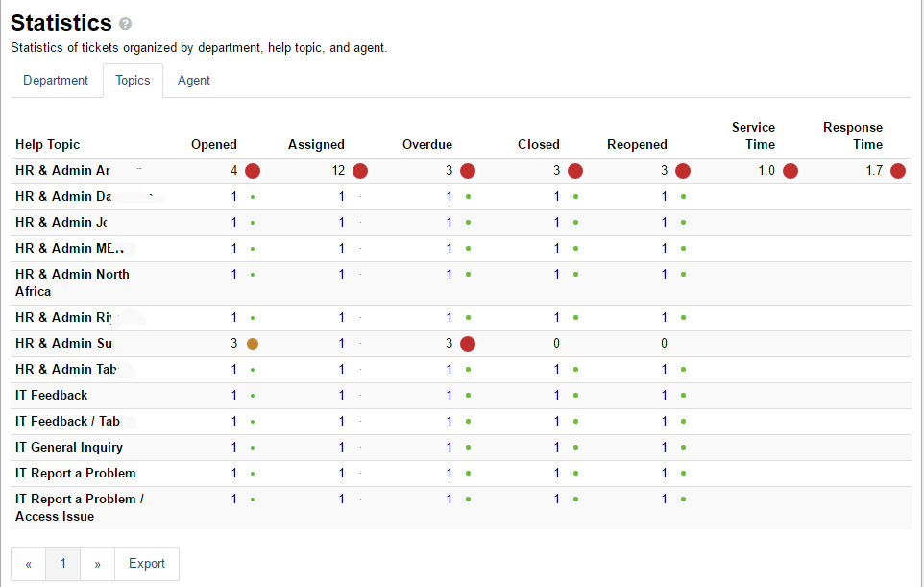This screenshot has height=587, width=924.
Task: Click the HR & Admin North Africa topic
Action: [x=72, y=282]
